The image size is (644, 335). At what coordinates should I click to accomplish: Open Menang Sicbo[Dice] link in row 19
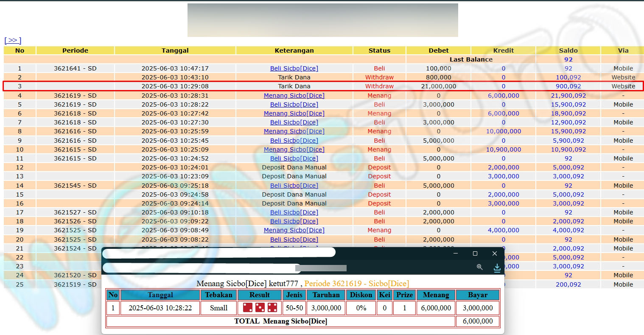294,230
